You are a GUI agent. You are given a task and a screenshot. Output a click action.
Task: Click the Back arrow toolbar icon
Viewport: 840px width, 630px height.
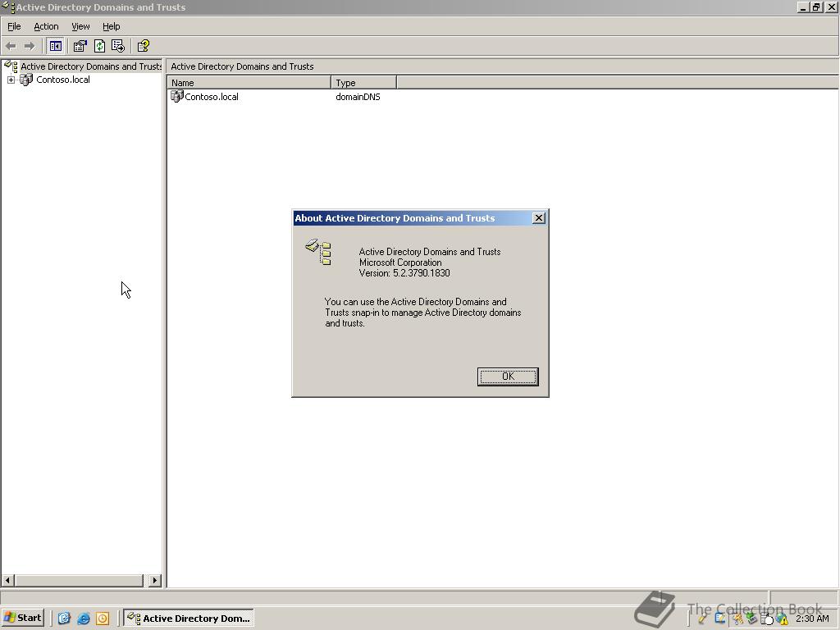[11, 46]
